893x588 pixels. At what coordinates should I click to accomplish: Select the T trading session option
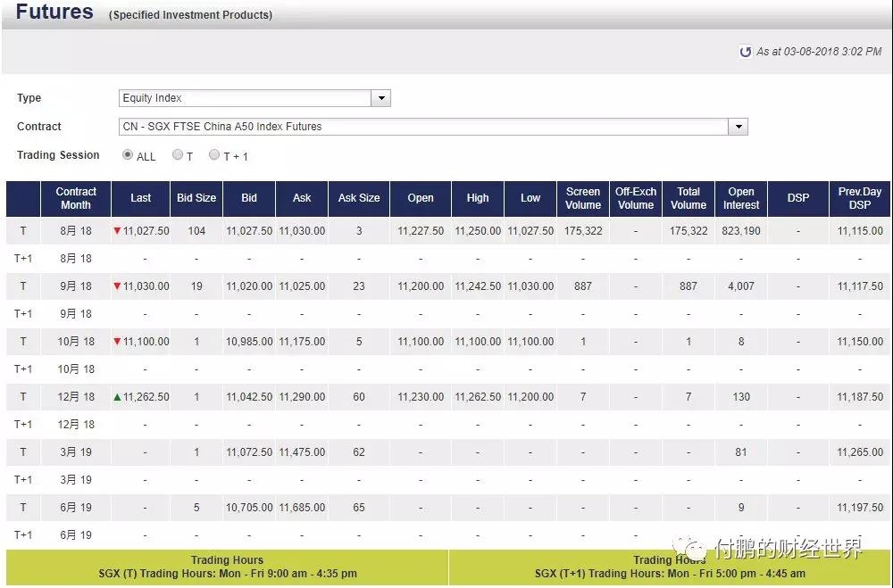(178, 155)
